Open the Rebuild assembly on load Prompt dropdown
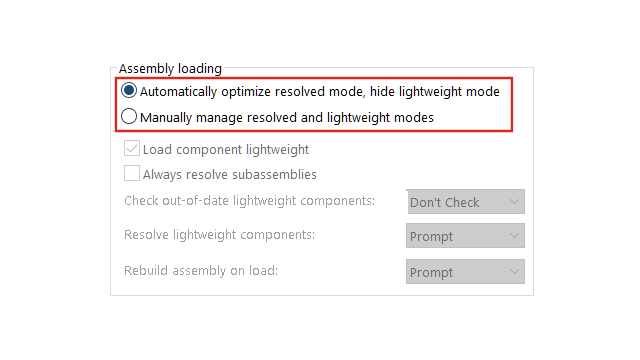Viewport: 640px width, 360px height. pyautogui.click(x=465, y=271)
